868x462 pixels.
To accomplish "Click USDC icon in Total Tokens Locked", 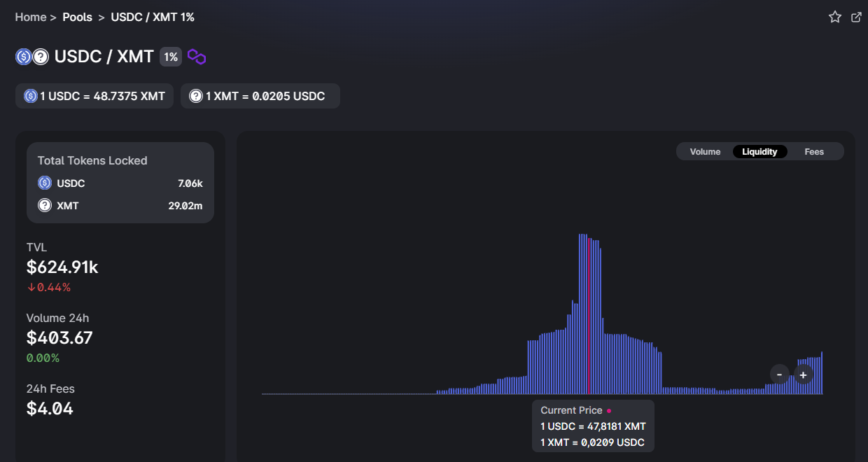I will click(x=45, y=183).
